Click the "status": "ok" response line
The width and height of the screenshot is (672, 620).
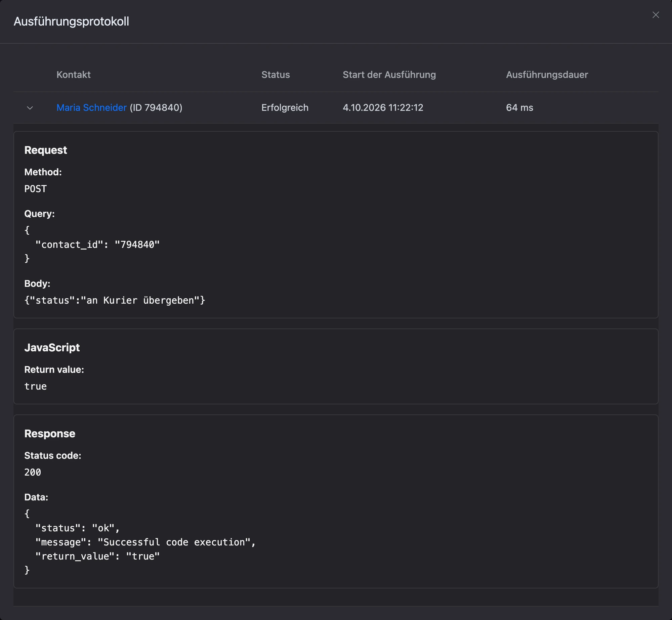tap(78, 528)
